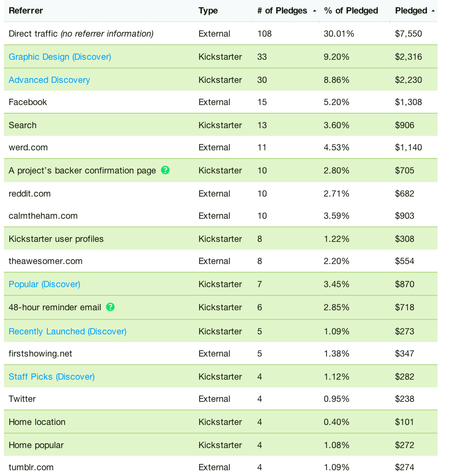Select the Twitter referrer row
Screen dimensions: 451x476
pos(22,399)
